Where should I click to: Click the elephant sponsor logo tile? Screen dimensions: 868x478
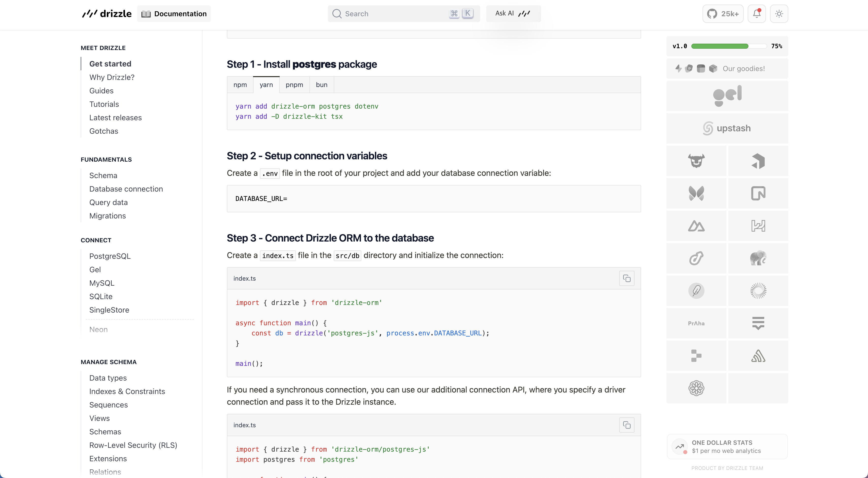point(758,258)
